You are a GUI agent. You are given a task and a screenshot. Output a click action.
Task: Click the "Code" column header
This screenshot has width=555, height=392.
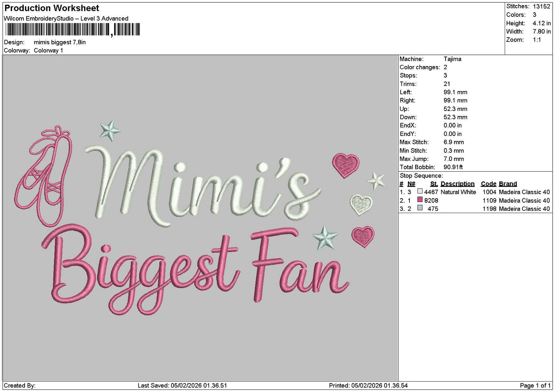pos(488,184)
